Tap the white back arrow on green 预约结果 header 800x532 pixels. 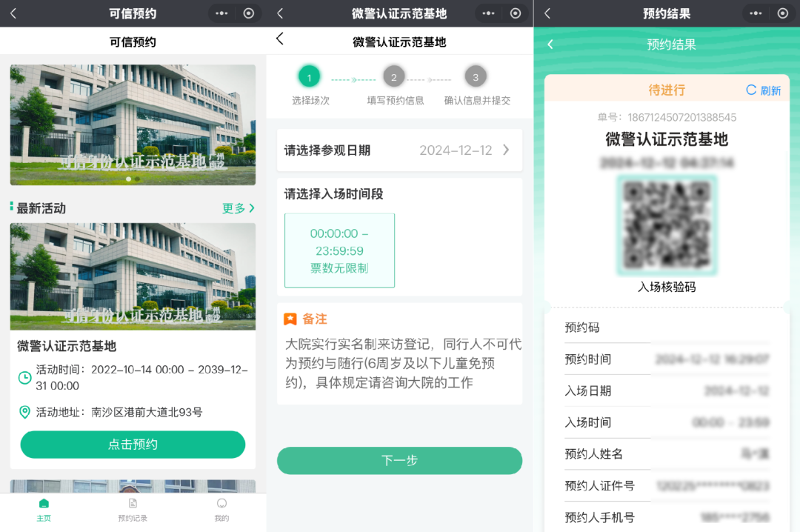pyautogui.click(x=550, y=44)
